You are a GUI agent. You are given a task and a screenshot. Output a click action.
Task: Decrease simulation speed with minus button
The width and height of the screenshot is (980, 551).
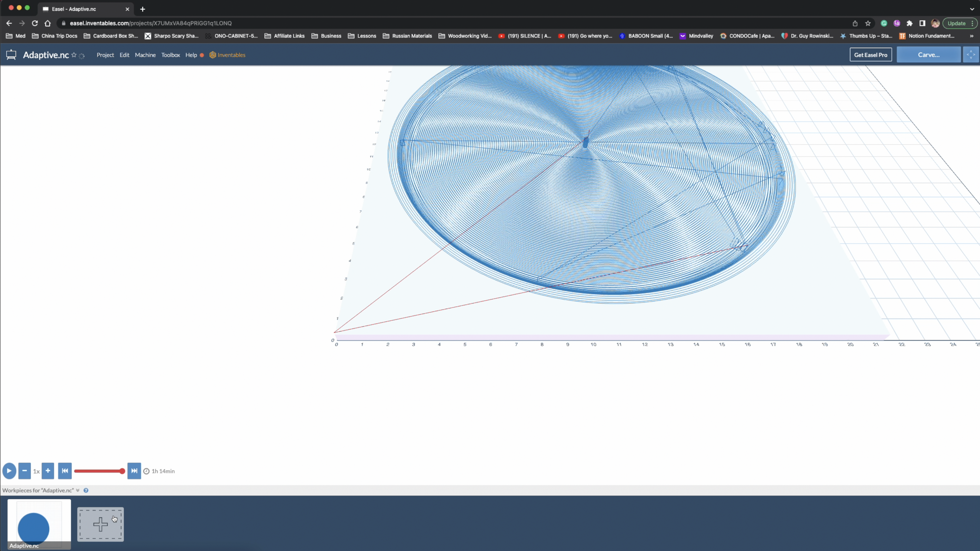point(24,471)
